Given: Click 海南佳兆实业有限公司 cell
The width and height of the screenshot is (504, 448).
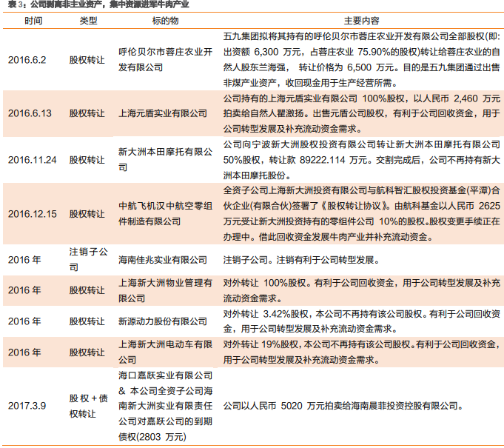Looking at the screenshot, I should coord(163,259).
